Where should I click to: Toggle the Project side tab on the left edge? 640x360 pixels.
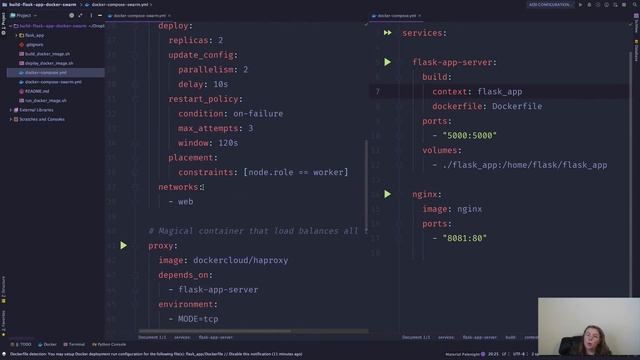(x=3, y=24)
